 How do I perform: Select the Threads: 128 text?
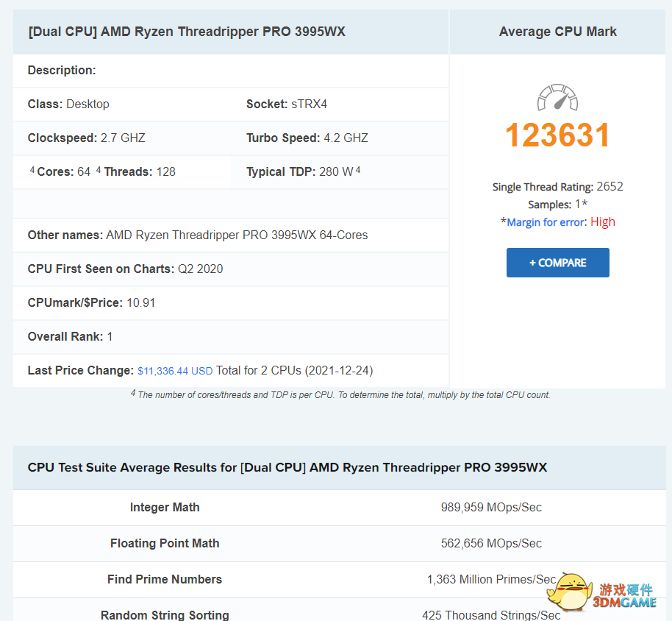pos(140,172)
